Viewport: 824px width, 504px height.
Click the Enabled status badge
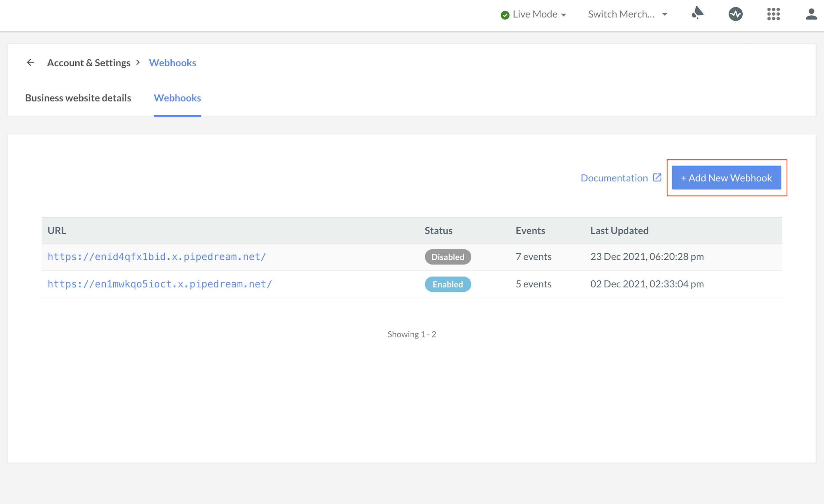click(x=448, y=284)
